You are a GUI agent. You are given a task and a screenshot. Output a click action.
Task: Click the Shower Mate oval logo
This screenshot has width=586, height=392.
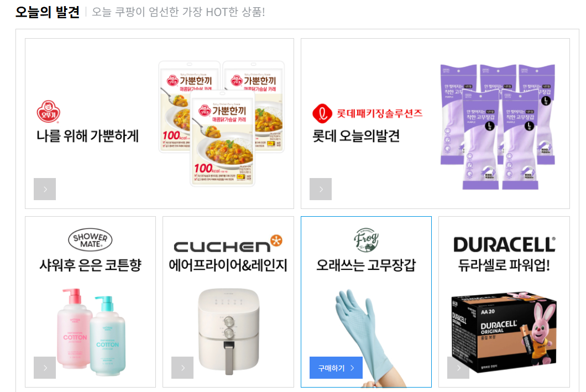pos(91,240)
